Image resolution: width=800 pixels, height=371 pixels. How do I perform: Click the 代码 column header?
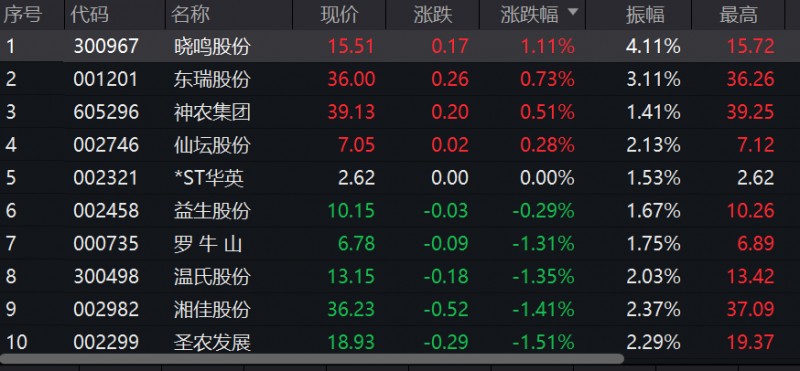pyautogui.click(x=90, y=15)
